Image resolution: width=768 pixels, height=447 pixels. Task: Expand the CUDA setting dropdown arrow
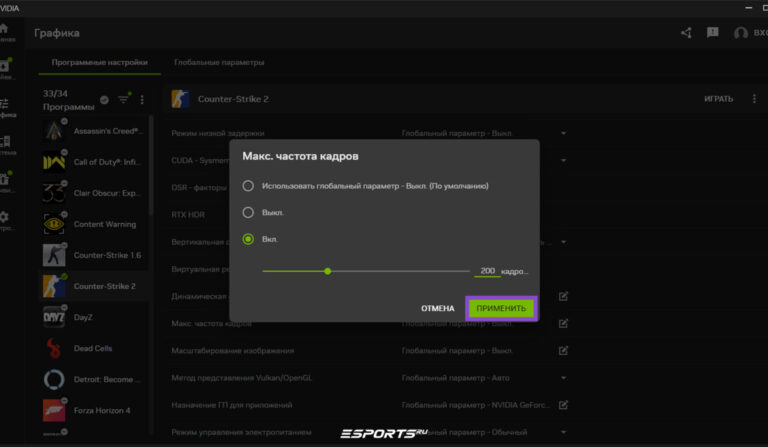point(563,161)
